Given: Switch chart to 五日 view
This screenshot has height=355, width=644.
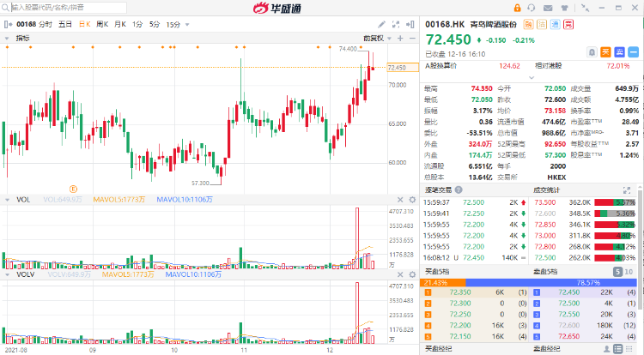Looking at the screenshot, I should tap(65, 24).
